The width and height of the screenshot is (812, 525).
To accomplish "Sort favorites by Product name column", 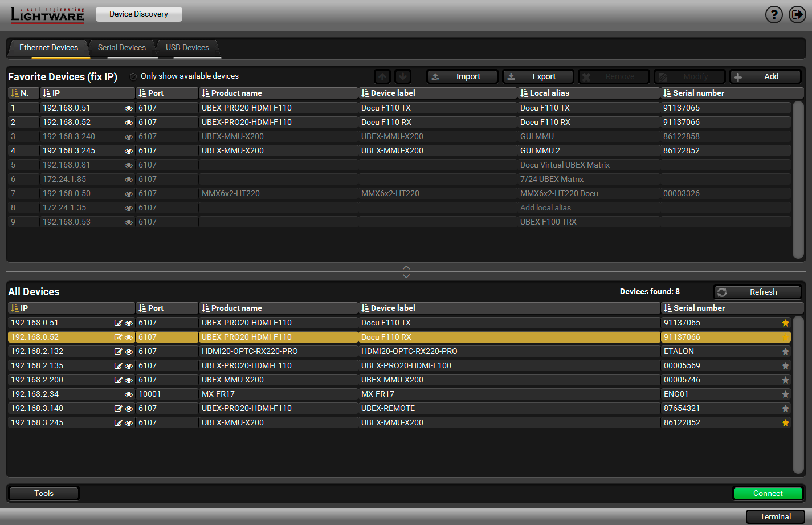I will coord(236,93).
